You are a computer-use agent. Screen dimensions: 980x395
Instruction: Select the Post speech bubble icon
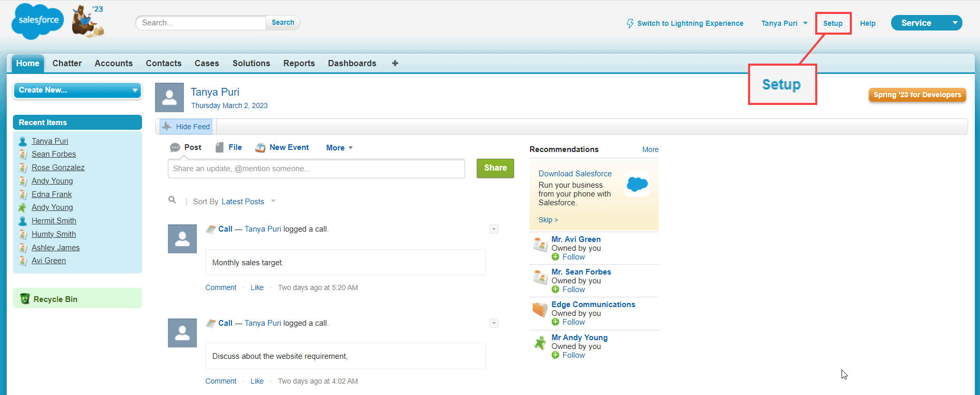[175, 147]
